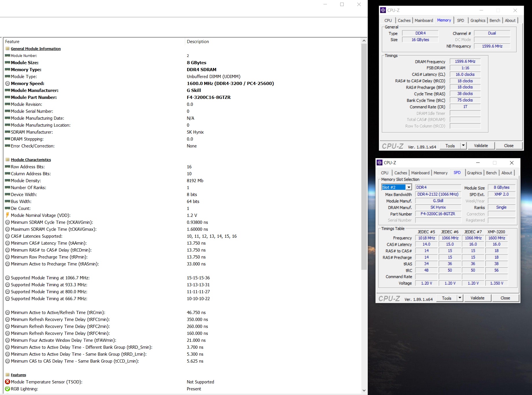Screen dimensions: 532x395
Task: Click the XMP-3200 voltage 1.350 V cell
Action: click(x=497, y=283)
